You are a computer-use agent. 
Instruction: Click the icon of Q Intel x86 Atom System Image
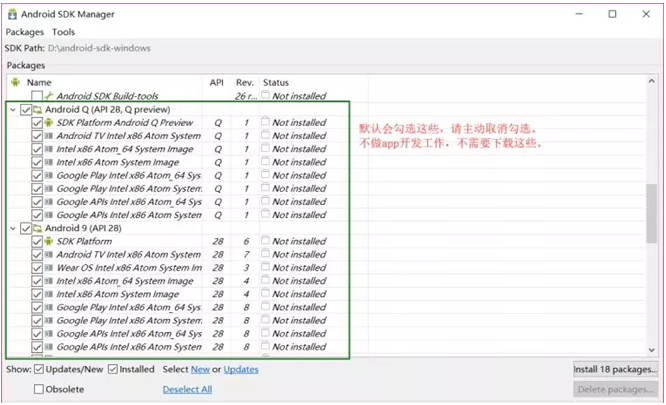click(x=49, y=162)
